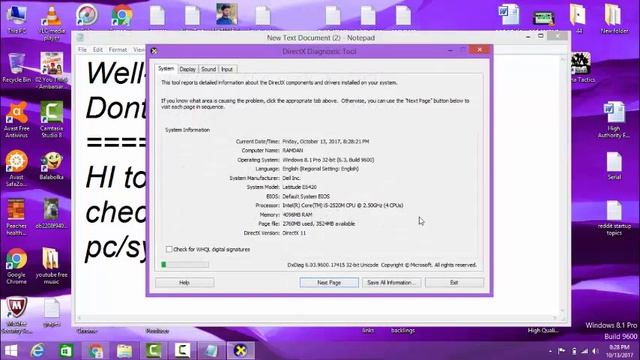Click the volume icon in system tray
Image resolution: width=640 pixels, height=360 pixels.
click(596, 351)
